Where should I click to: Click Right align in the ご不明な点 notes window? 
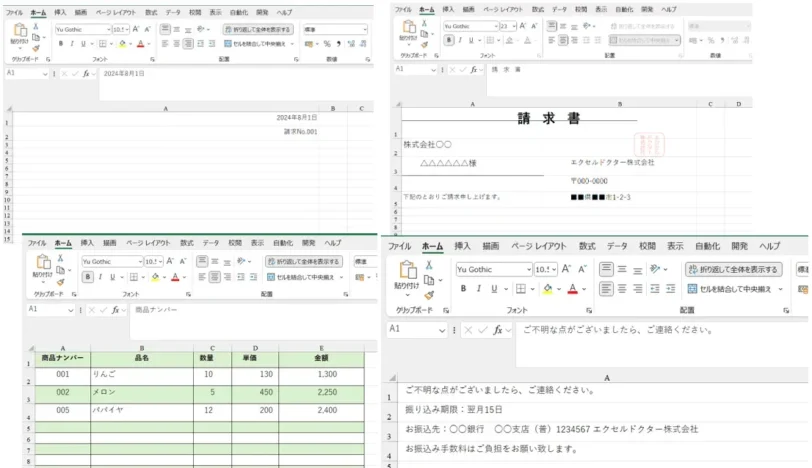638,289
